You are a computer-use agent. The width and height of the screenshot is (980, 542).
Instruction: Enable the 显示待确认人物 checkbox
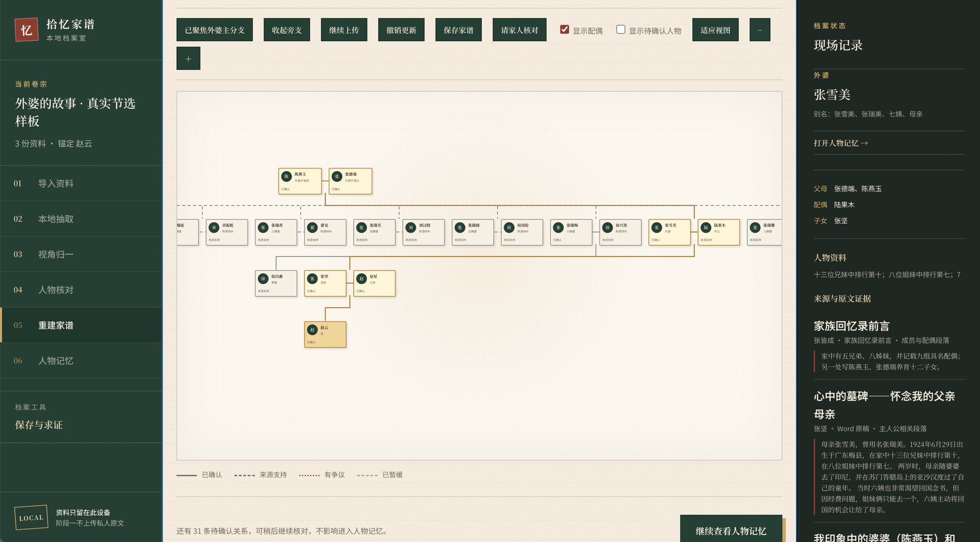point(621,30)
